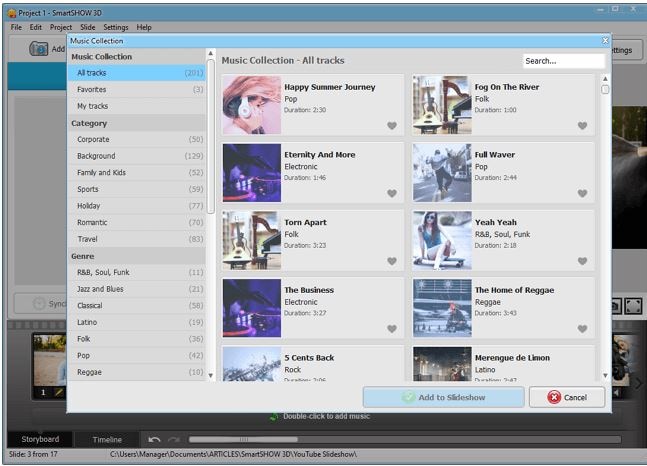Image resolution: width=647 pixels, height=466 pixels.
Task: Open the File menu
Action: 16,27
